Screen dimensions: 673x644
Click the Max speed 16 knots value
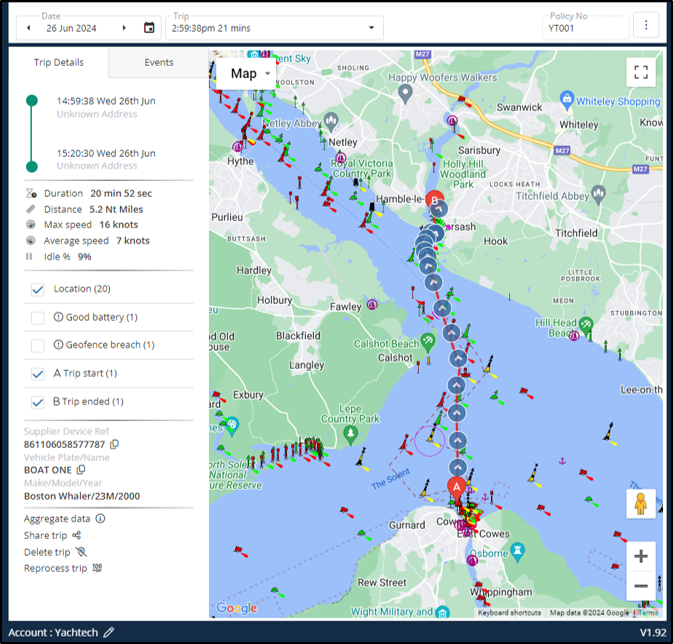[x=119, y=225]
